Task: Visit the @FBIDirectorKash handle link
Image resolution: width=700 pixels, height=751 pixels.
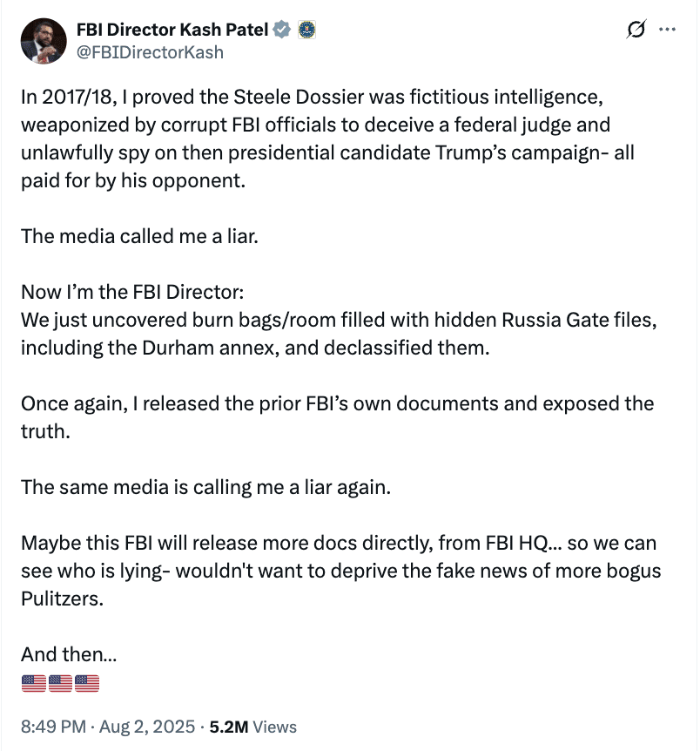Action: pyautogui.click(x=150, y=52)
